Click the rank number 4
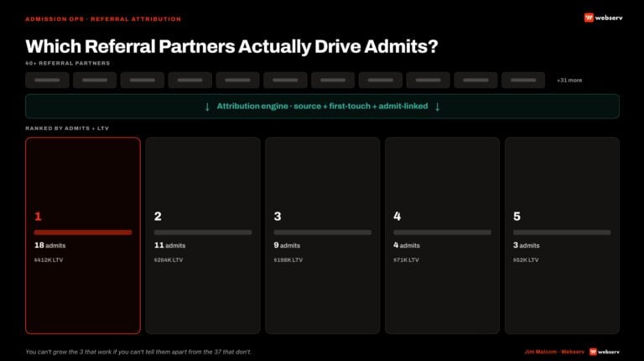Image resolution: width=644 pixels, height=361 pixels. point(397,217)
